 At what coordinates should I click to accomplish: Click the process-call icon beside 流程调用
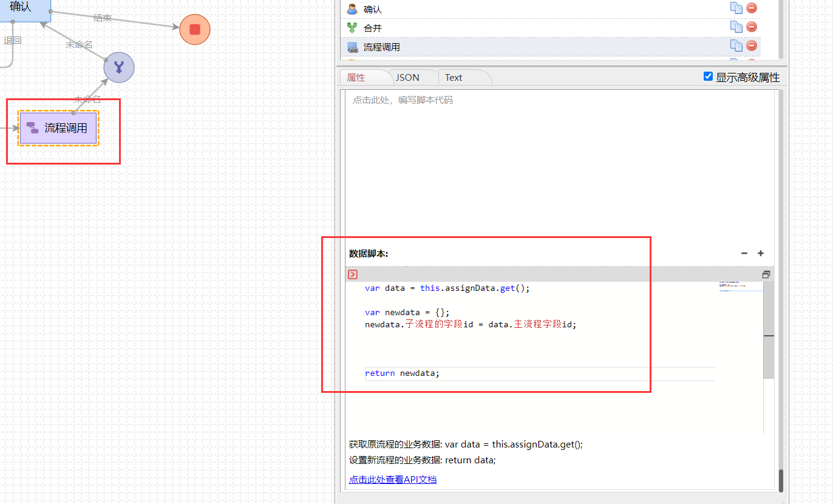pyautogui.click(x=352, y=47)
